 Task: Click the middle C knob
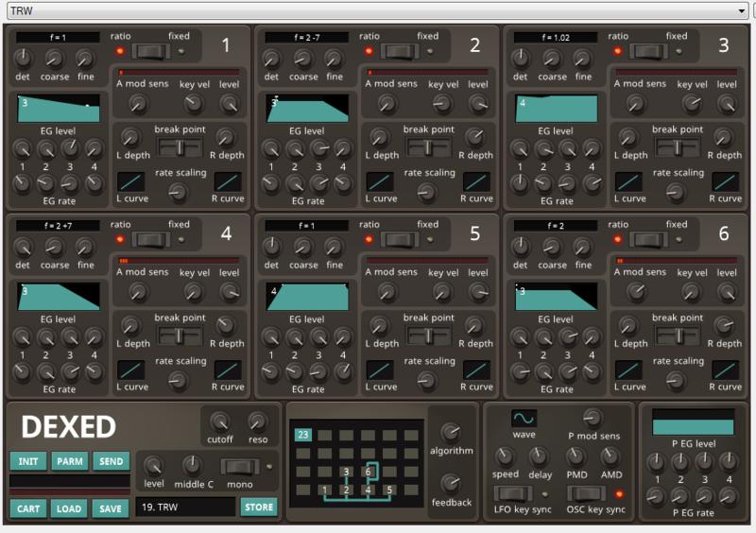192,466
